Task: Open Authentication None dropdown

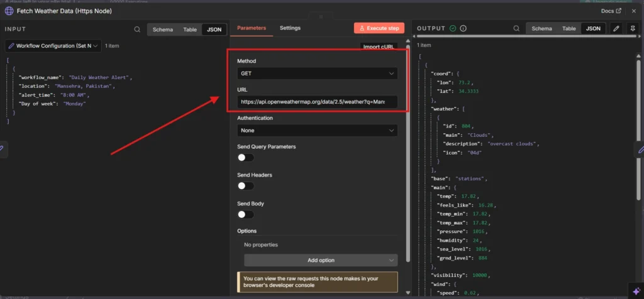Action: pyautogui.click(x=317, y=131)
